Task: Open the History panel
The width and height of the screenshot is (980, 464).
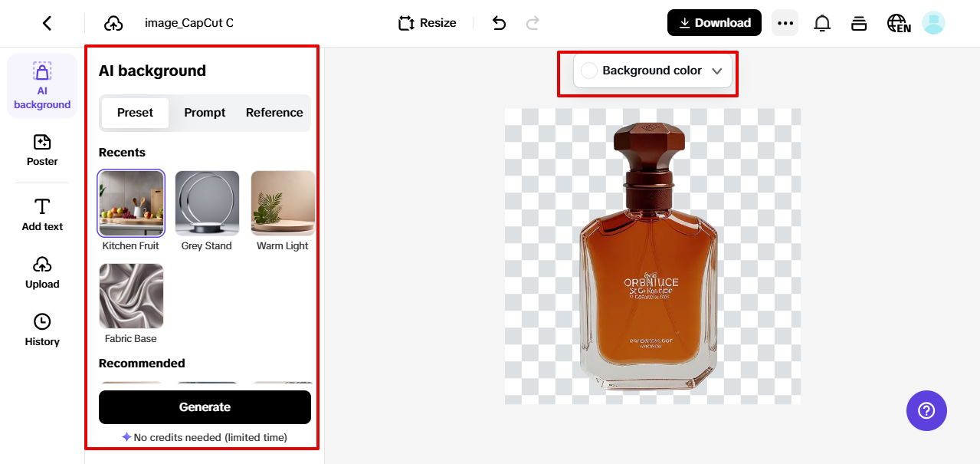Action: click(41, 329)
